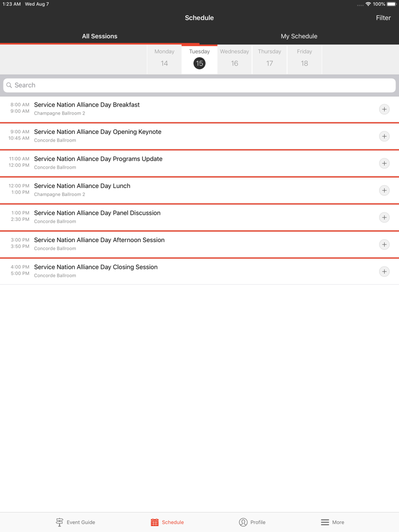The image size is (399, 532).
Task: Click the Schedule title in header
Action: point(199,18)
